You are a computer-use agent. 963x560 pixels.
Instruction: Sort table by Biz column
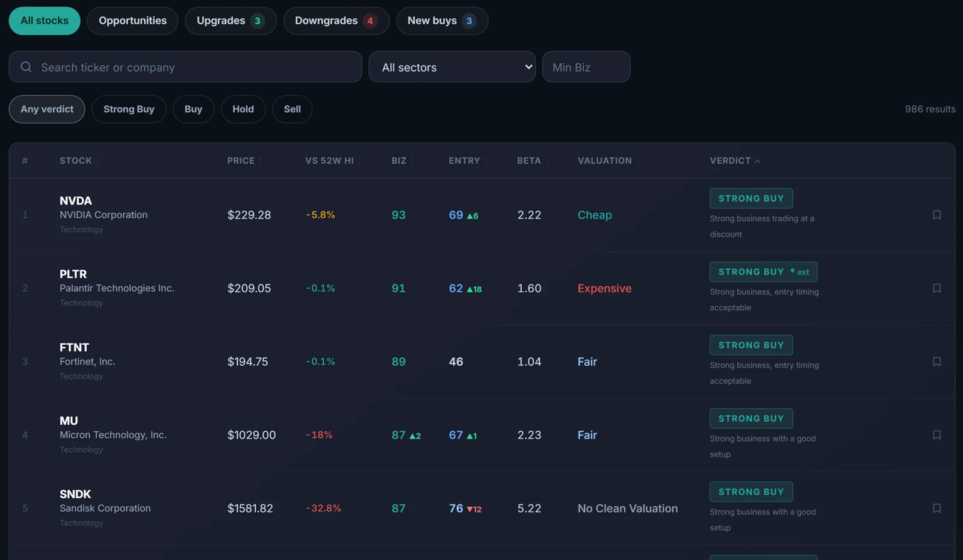(x=403, y=161)
